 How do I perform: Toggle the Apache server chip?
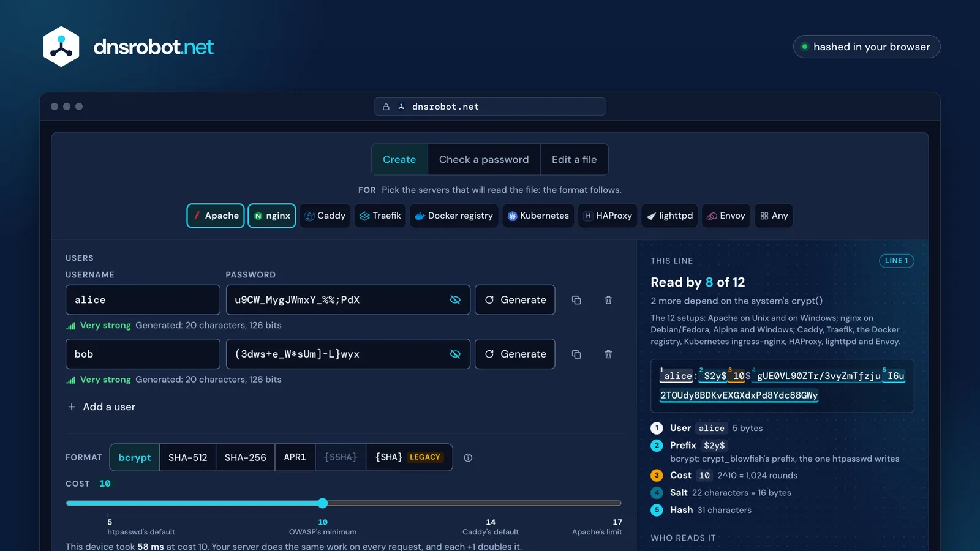point(216,216)
